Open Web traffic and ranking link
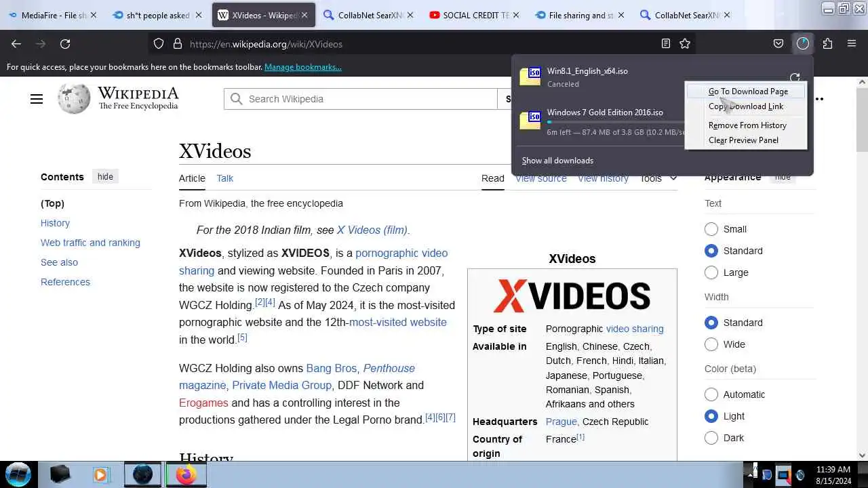This screenshot has height=488, width=868. (90, 243)
